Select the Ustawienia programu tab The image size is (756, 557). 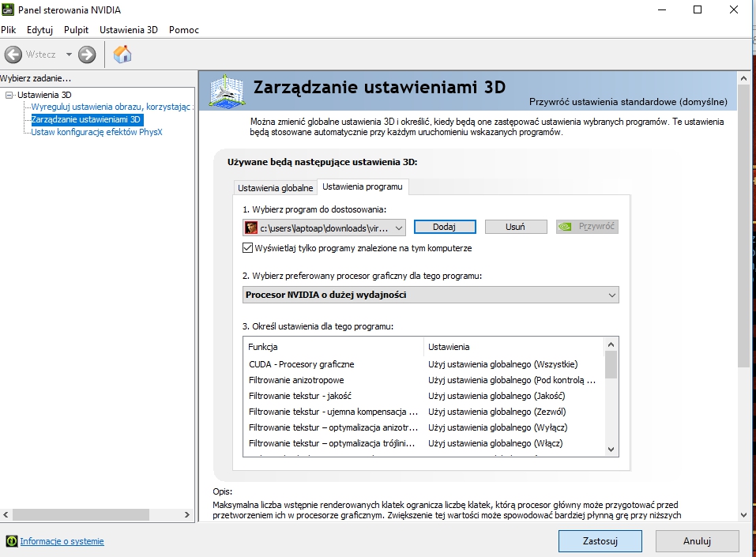click(363, 186)
